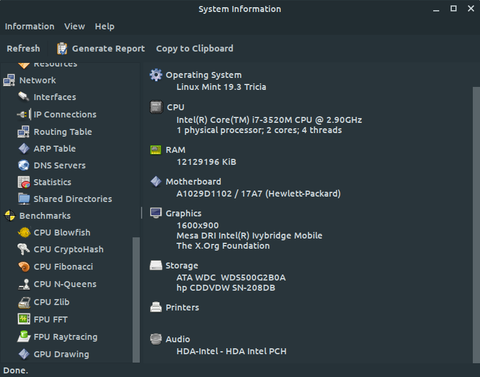Click the Refresh toolbar button

23,49
